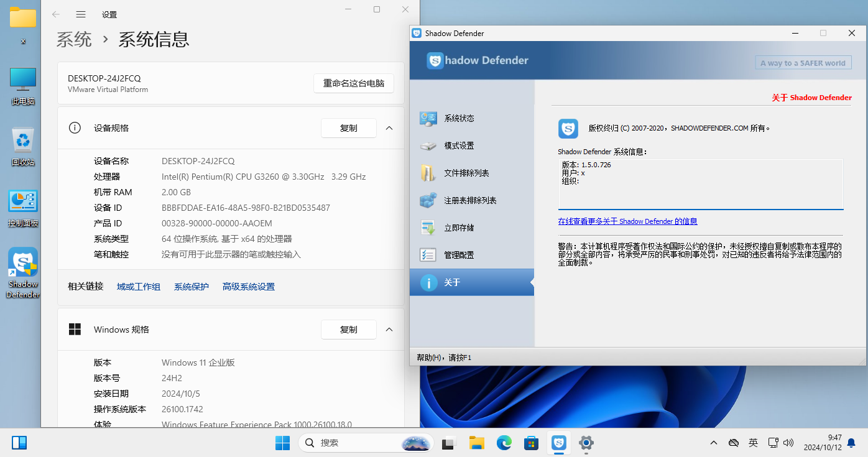
Task: Open 立即存储 sidebar item
Action: coord(472,228)
